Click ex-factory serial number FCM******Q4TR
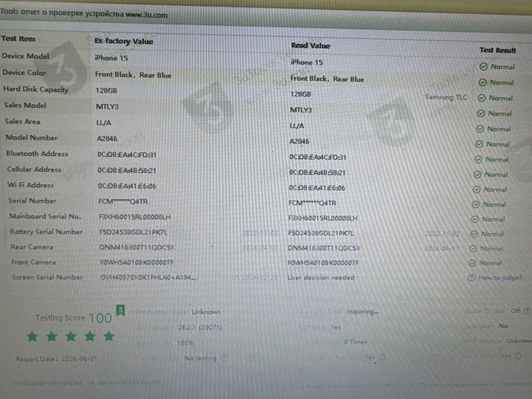Screen dimensions: 532x399 (123, 202)
